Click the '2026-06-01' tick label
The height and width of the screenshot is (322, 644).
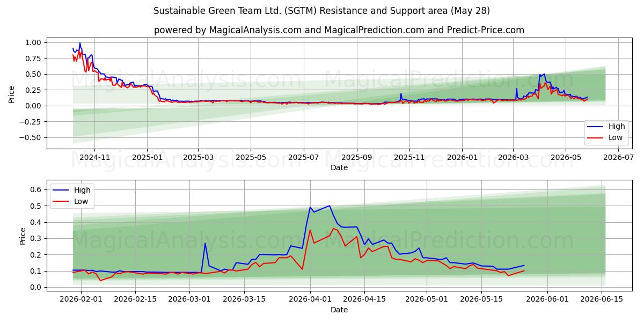[547, 299]
